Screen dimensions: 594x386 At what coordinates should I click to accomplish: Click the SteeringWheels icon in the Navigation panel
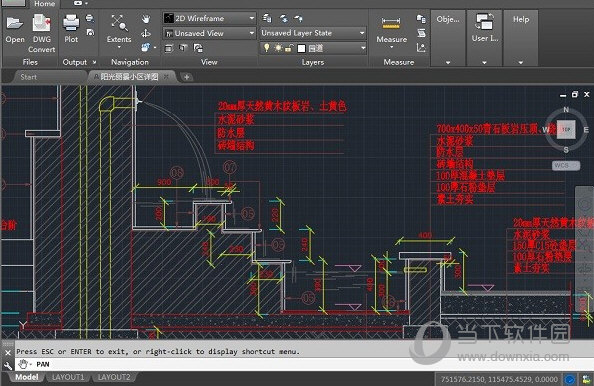click(145, 48)
